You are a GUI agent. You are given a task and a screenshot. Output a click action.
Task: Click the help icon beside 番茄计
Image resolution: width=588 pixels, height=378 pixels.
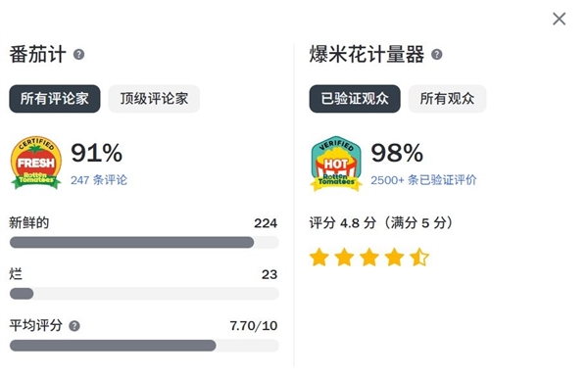[x=78, y=55]
